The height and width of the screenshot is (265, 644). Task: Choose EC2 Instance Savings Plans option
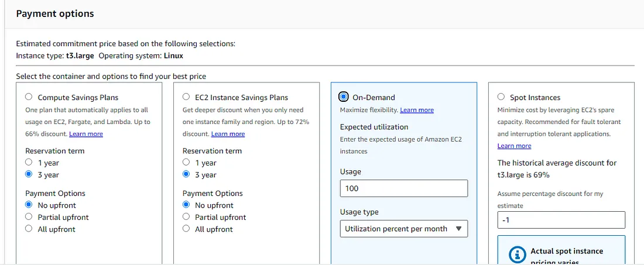[x=186, y=97]
